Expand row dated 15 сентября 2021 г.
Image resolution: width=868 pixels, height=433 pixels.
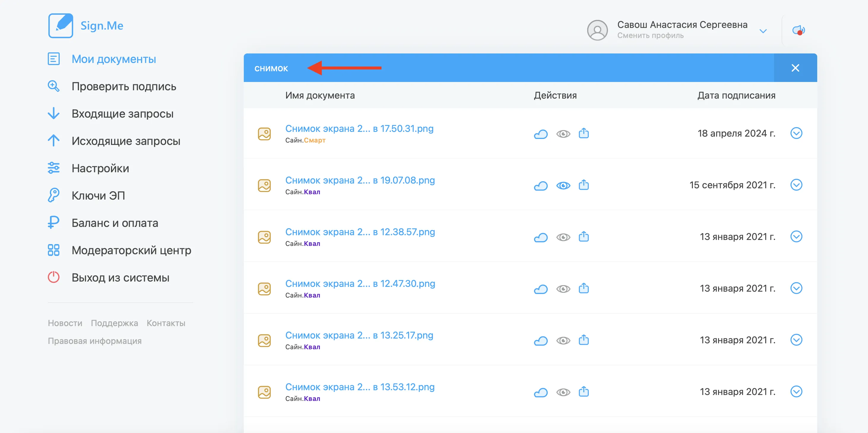[x=796, y=185]
